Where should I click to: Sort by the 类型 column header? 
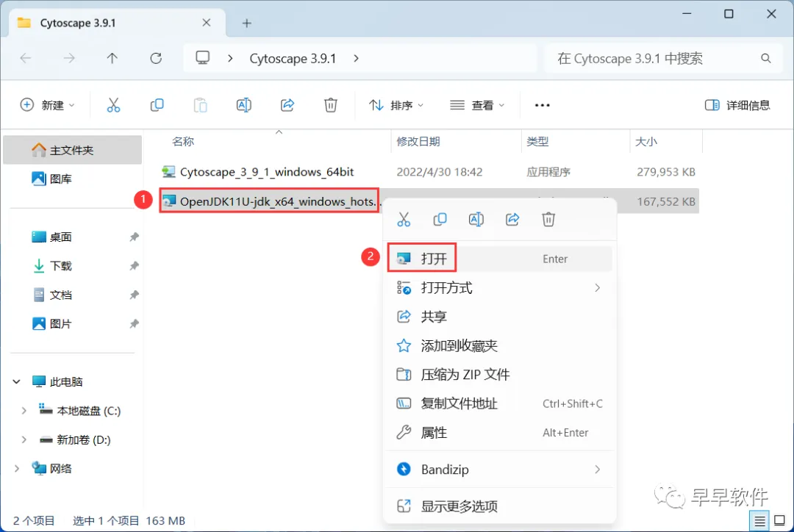pos(537,142)
